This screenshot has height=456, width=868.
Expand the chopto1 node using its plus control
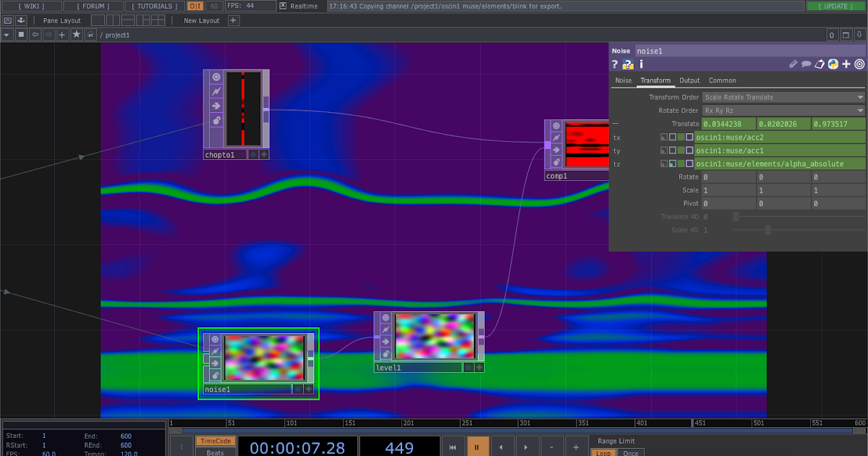tap(263, 153)
